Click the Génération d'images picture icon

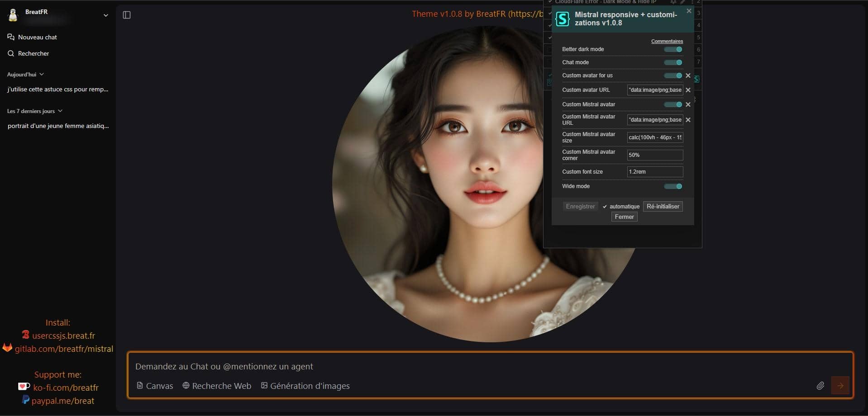(x=264, y=385)
